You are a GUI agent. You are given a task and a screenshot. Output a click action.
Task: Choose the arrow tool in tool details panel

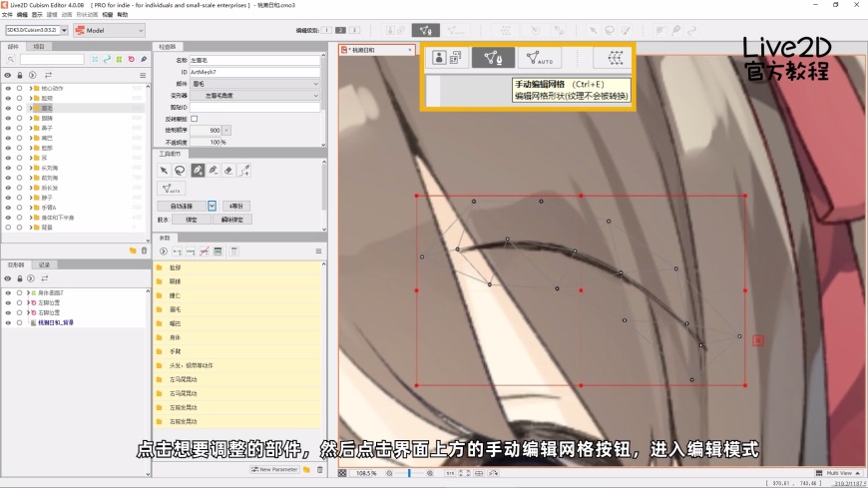tap(164, 171)
